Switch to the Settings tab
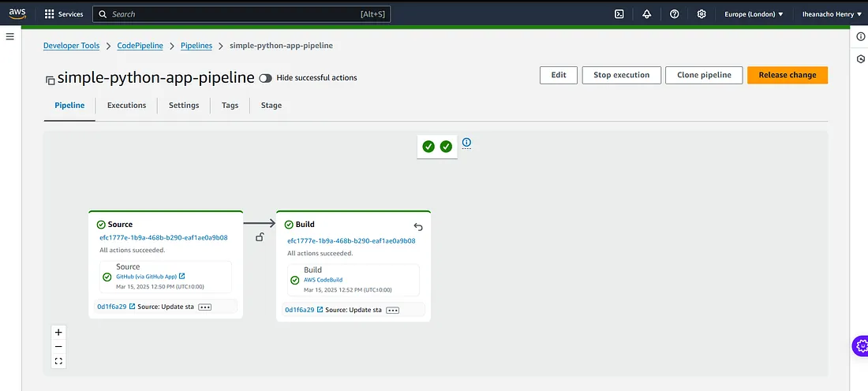The width and height of the screenshot is (868, 391). pos(184,105)
